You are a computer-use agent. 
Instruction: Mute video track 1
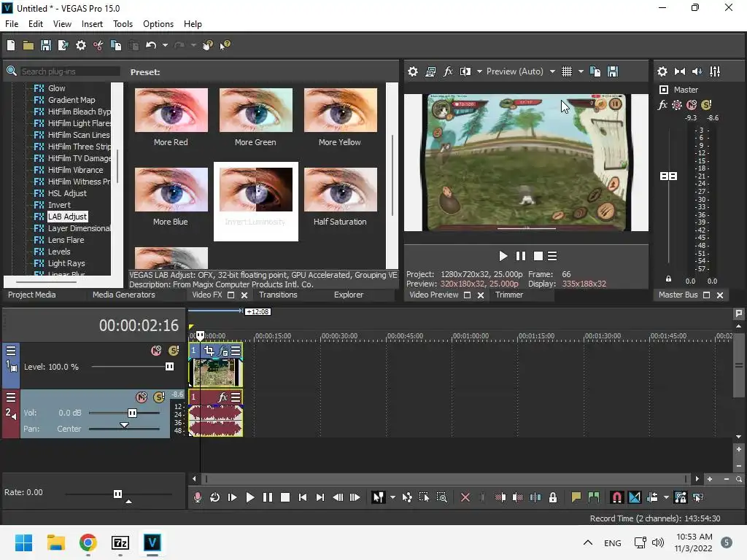(156, 351)
